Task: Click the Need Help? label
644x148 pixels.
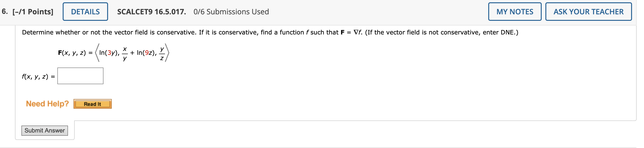Action: [47, 104]
